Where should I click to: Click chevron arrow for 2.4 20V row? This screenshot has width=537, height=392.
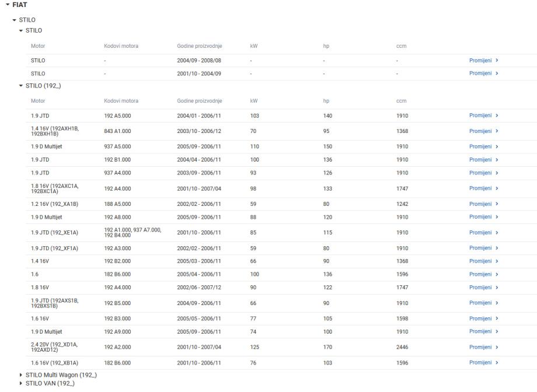pyautogui.click(x=497, y=347)
